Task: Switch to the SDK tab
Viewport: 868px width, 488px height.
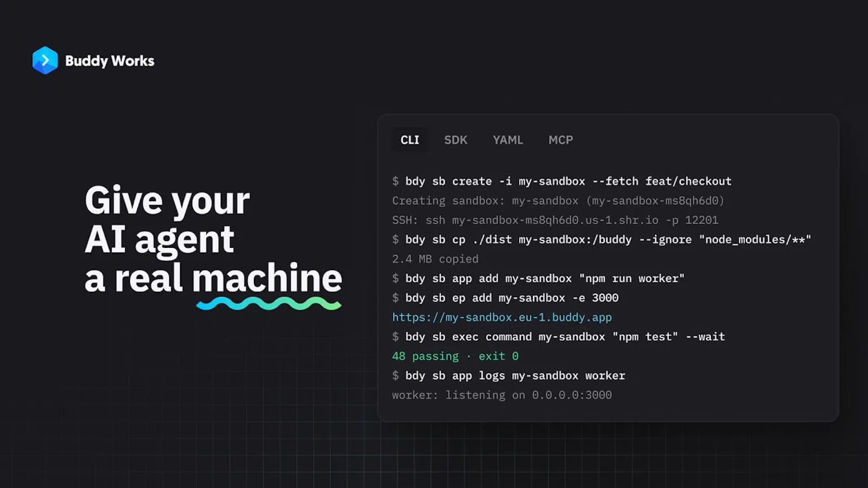Action: pos(456,140)
